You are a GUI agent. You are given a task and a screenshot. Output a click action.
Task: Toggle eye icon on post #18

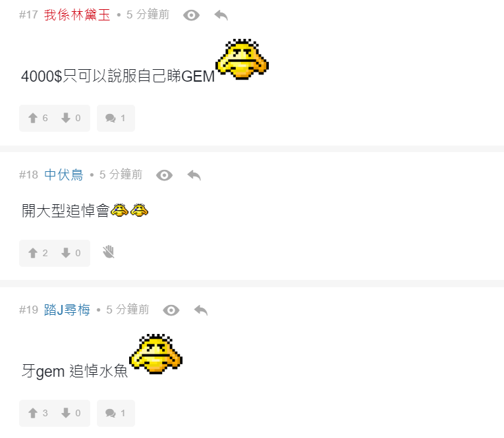click(164, 175)
